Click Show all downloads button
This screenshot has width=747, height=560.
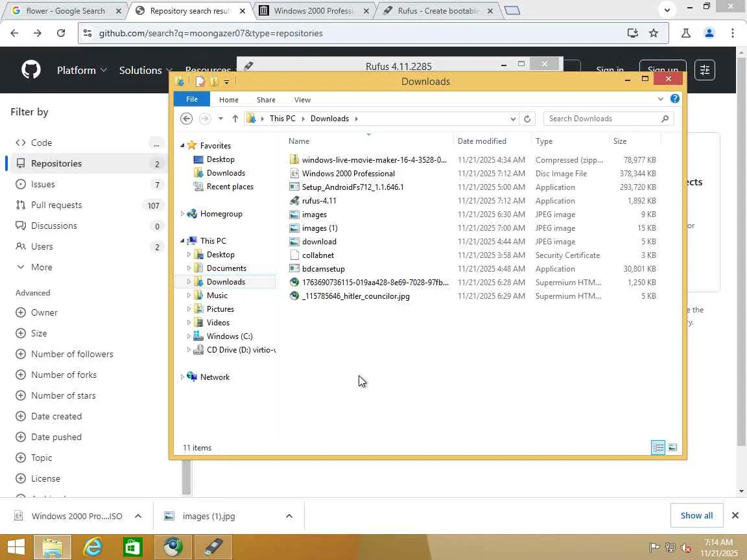696,515
